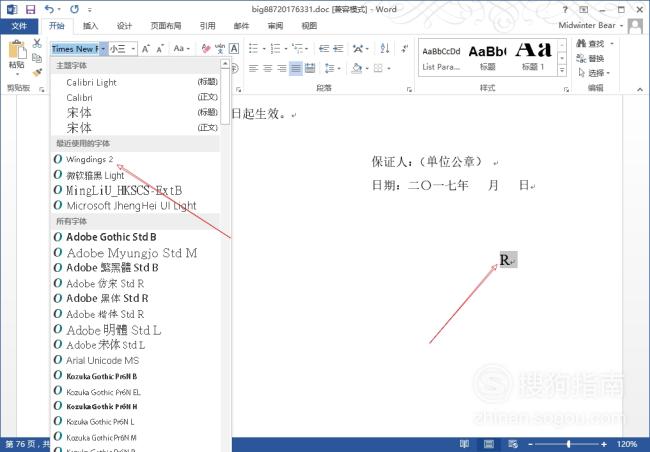Switch to the Review (审阅) tab
650x452 pixels.
tap(275, 26)
